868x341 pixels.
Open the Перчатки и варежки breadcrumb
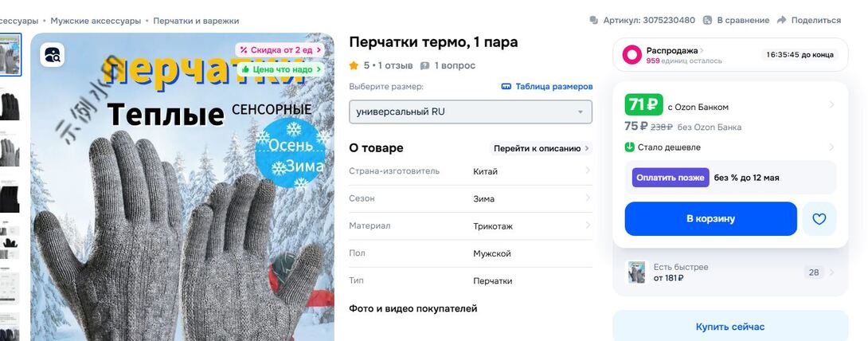196,21
